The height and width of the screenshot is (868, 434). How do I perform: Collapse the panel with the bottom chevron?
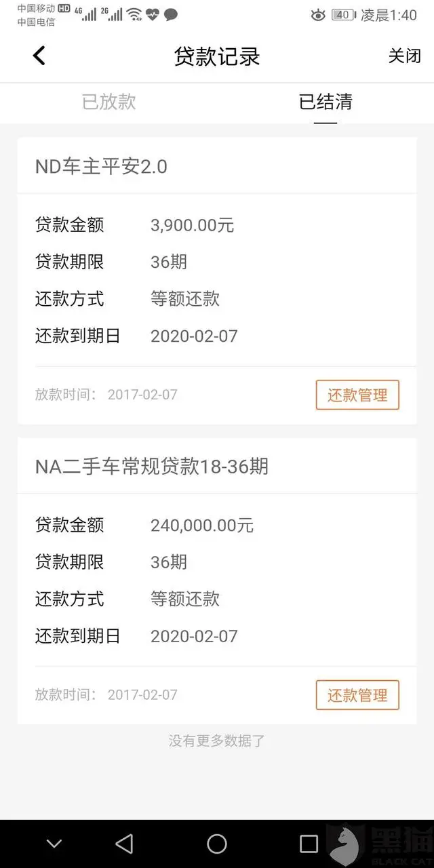[54, 843]
